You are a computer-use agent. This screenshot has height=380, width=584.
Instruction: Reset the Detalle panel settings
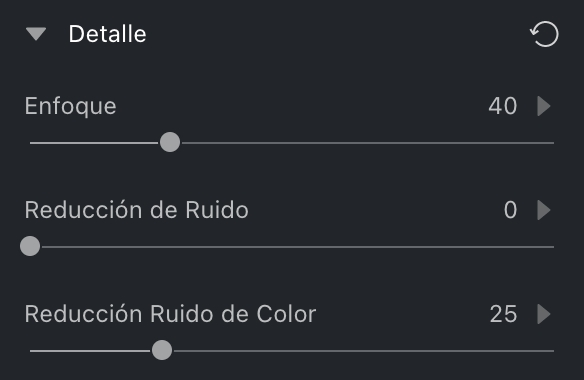coord(544,34)
